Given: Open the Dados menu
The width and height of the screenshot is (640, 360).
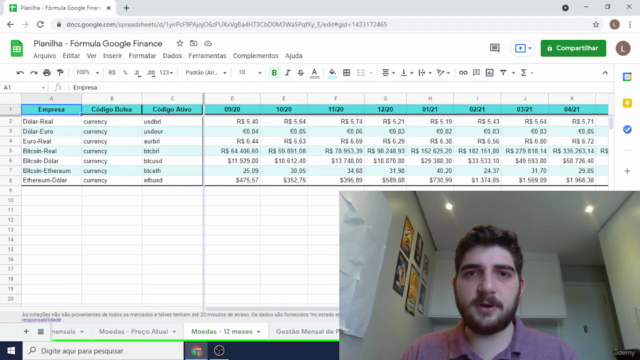Looking at the screenshot, I should pyautogui.click(x=172, y=56).
